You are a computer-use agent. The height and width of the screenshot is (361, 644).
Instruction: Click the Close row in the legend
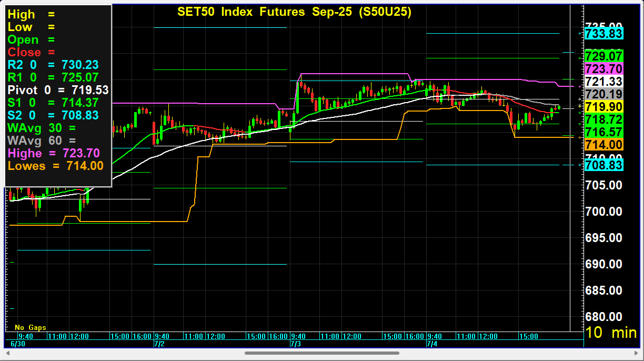(x=32, y=53)
